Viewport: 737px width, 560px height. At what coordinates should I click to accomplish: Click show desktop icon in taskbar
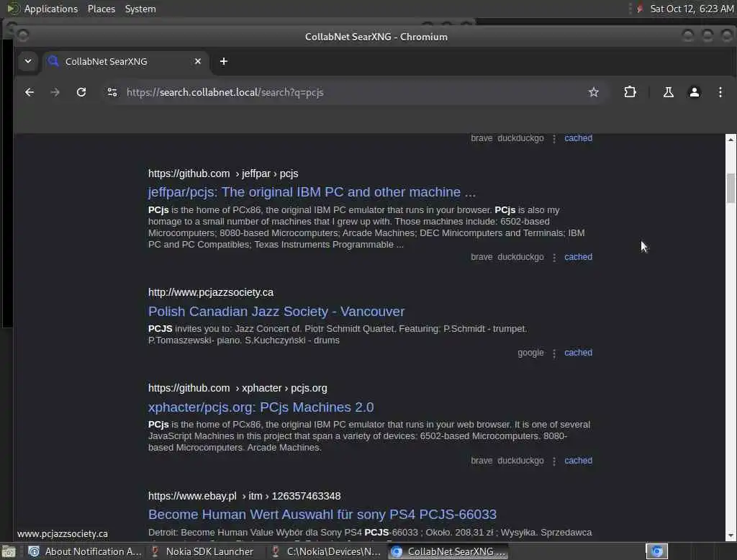9,551
